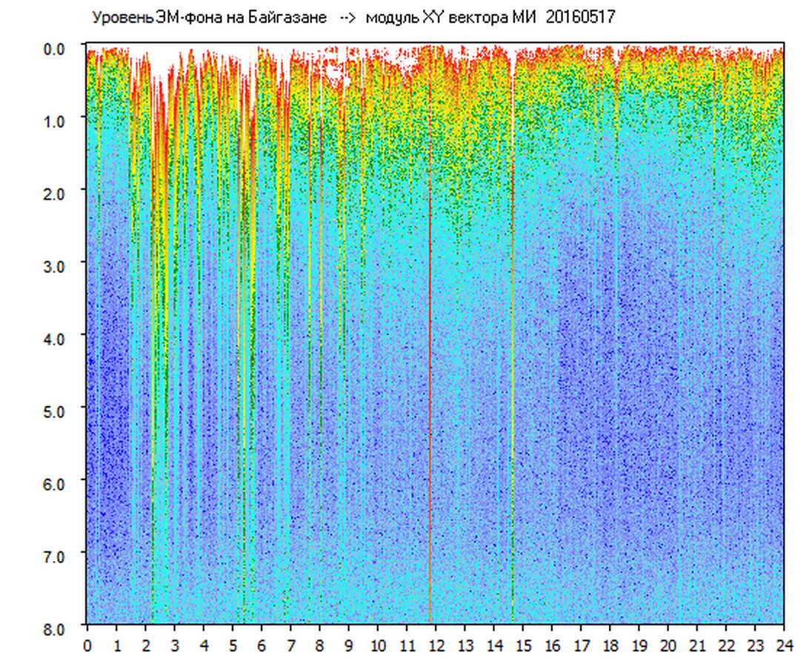Select the 7.0 value on the vertical axis

57,556
